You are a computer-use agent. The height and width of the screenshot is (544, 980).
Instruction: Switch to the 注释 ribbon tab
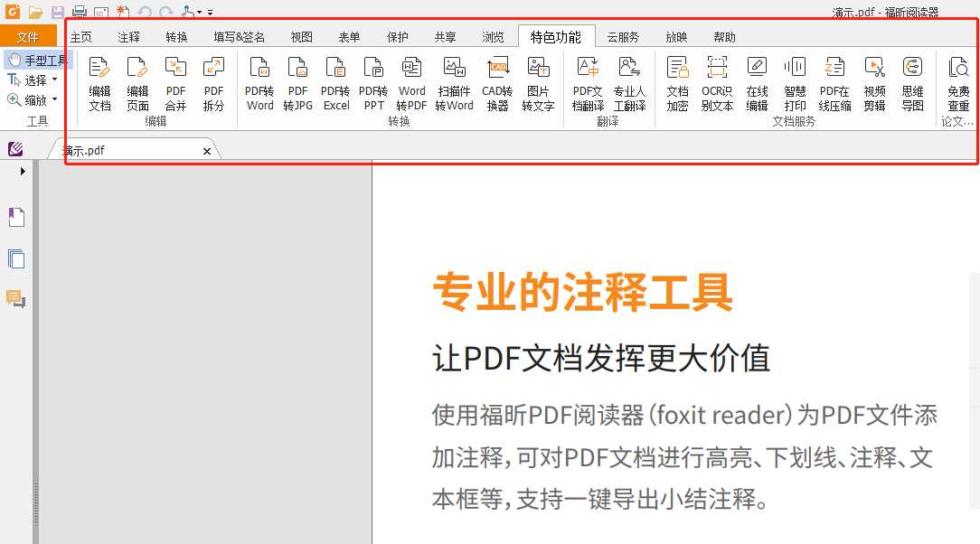tap(128, 37)
